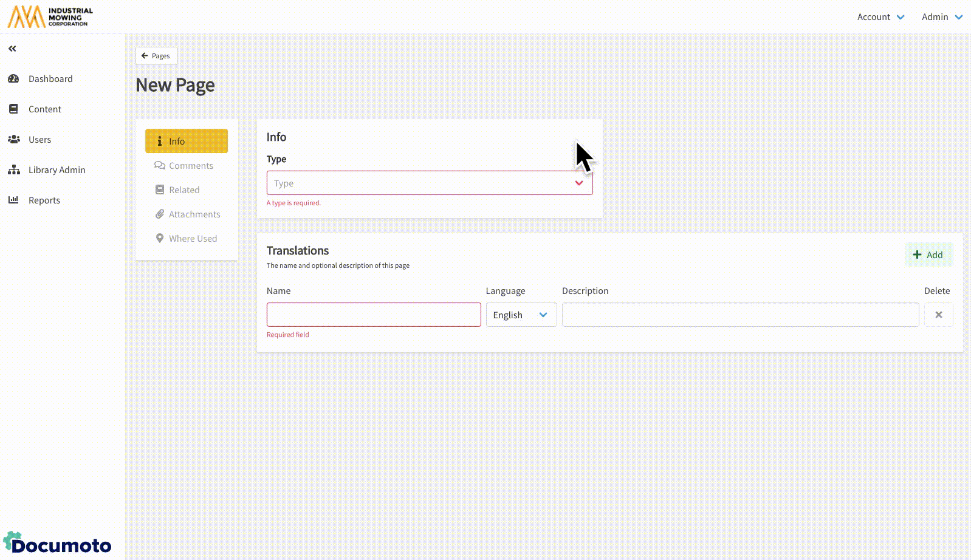Open the Type dropdown

tap(429, 183)
